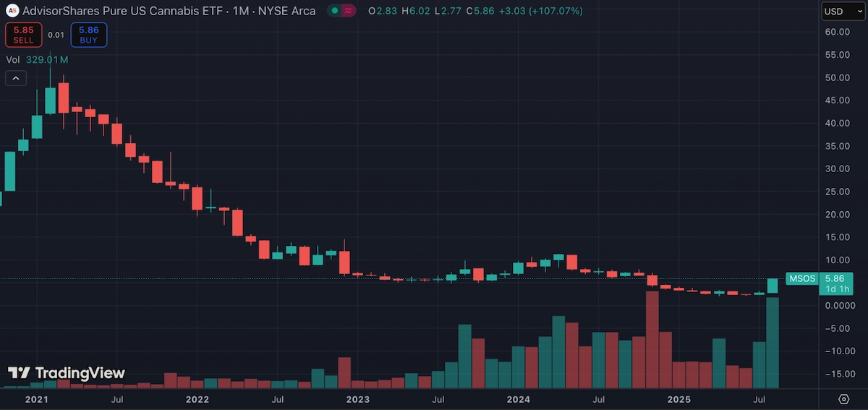This screenshot has height=410, width=868.
Task: Click the 60.00 price scale label
Action: [836, 32]
